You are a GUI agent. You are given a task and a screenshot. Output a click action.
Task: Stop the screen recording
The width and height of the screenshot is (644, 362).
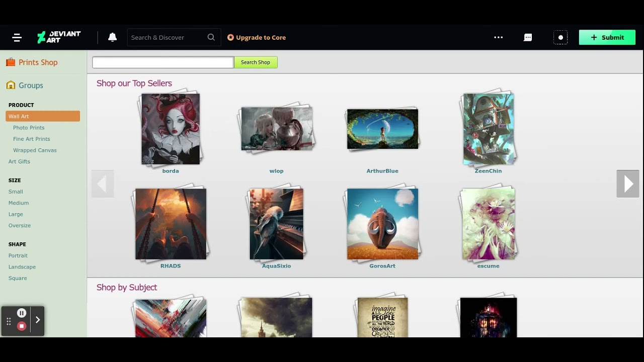point(22,326)
